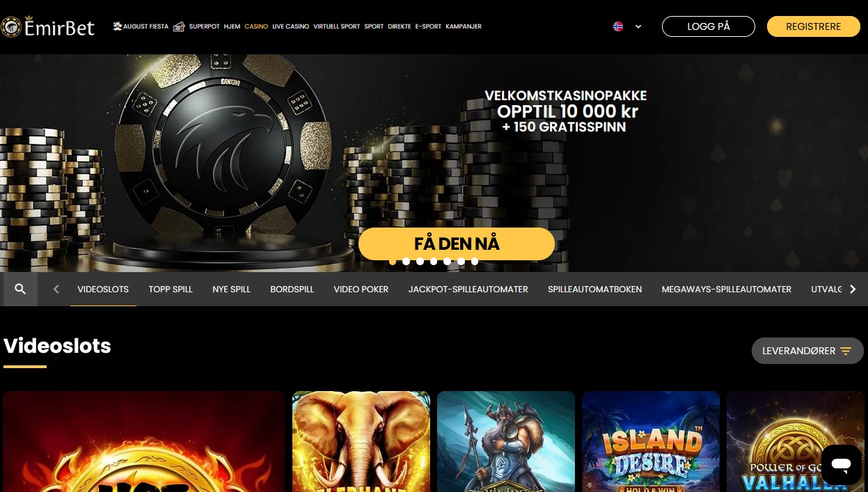Open the live chat bubble icon
The height and width of the screenshot is (492, 868).
click(841, 465)
